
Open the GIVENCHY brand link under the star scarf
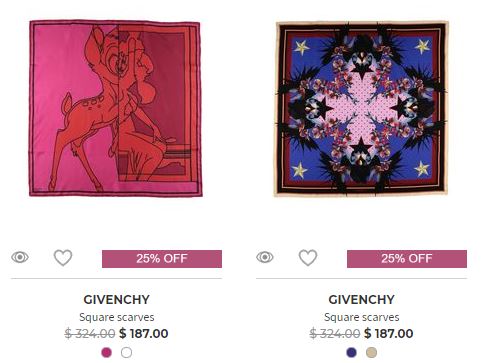361,299
